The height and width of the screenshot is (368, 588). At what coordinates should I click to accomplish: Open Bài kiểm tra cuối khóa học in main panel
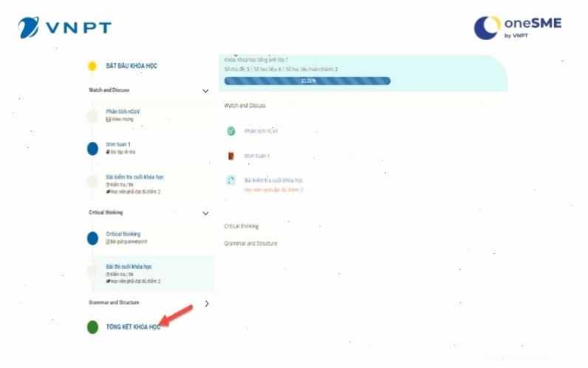tap(274, 180)
